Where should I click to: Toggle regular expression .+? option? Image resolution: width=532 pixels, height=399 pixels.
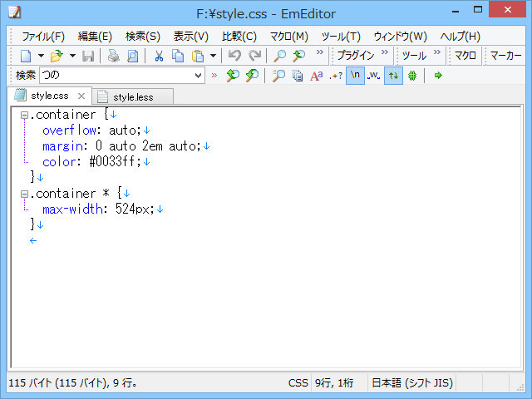click(336, 76)
